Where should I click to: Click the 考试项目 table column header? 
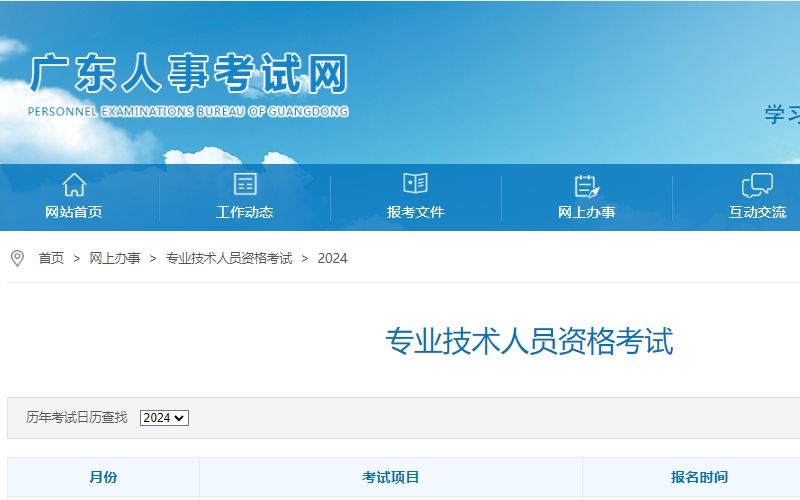391,478
